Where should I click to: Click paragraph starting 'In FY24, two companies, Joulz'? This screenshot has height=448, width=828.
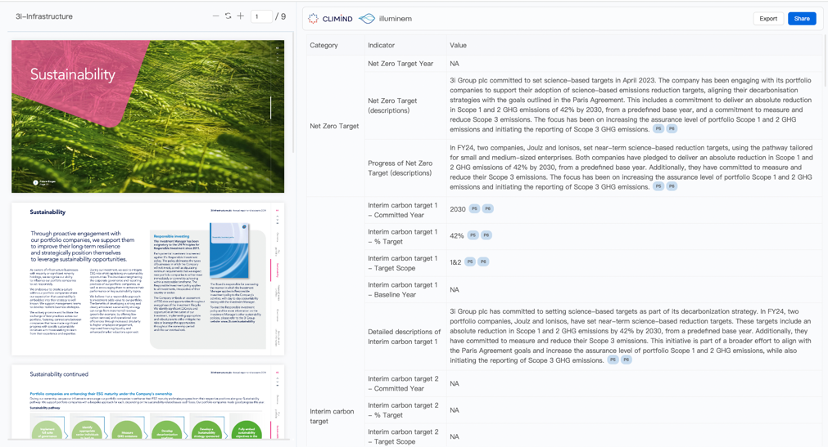631,167
